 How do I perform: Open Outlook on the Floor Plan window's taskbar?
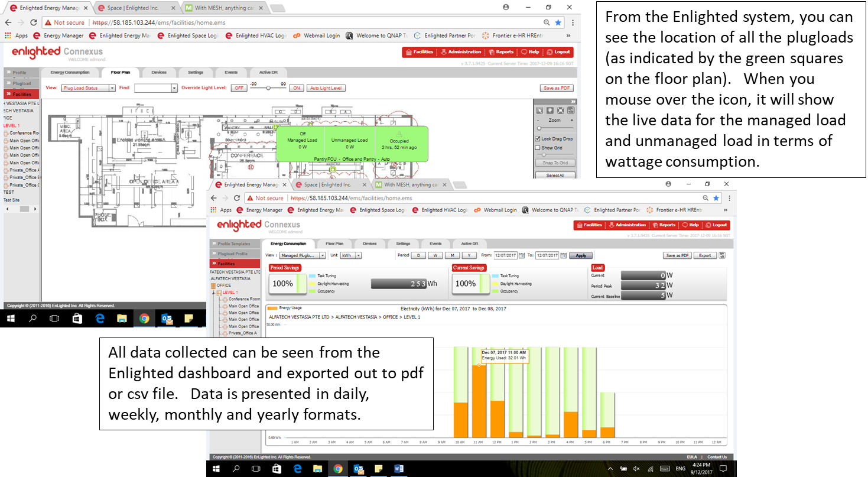pos(166,319)
